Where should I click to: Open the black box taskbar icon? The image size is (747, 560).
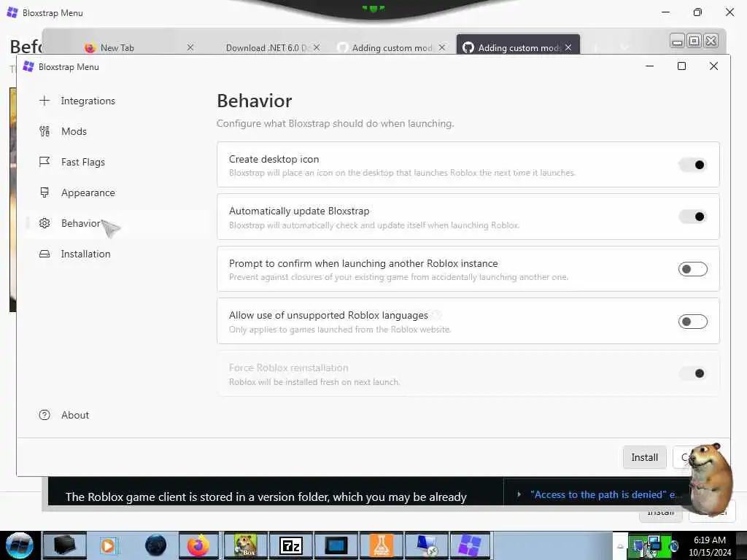point(64,545)
